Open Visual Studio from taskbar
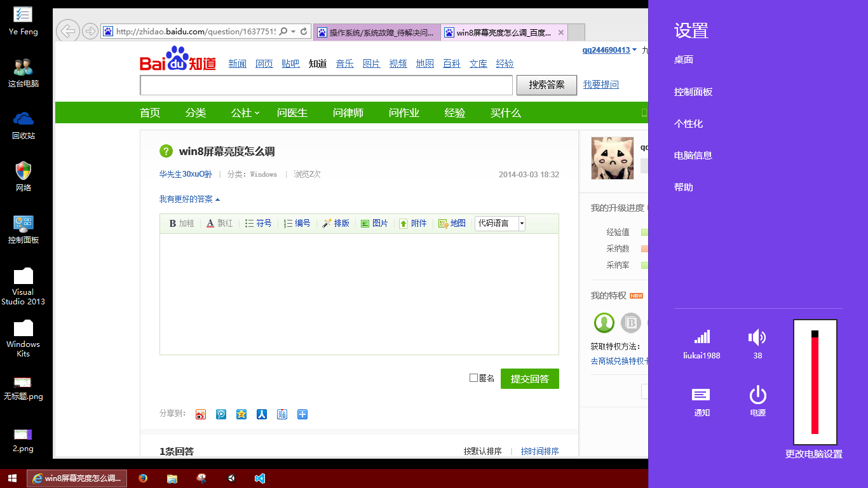Image resolution: width=868 pixels, height=488 pixels. [259, 478]
